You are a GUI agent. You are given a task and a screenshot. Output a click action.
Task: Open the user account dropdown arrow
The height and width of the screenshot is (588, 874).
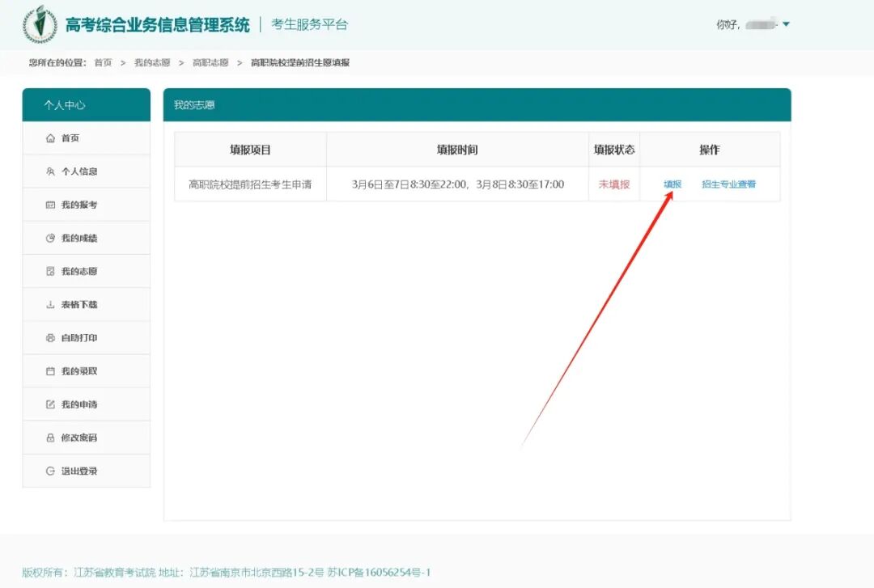(x=786, y=24)
